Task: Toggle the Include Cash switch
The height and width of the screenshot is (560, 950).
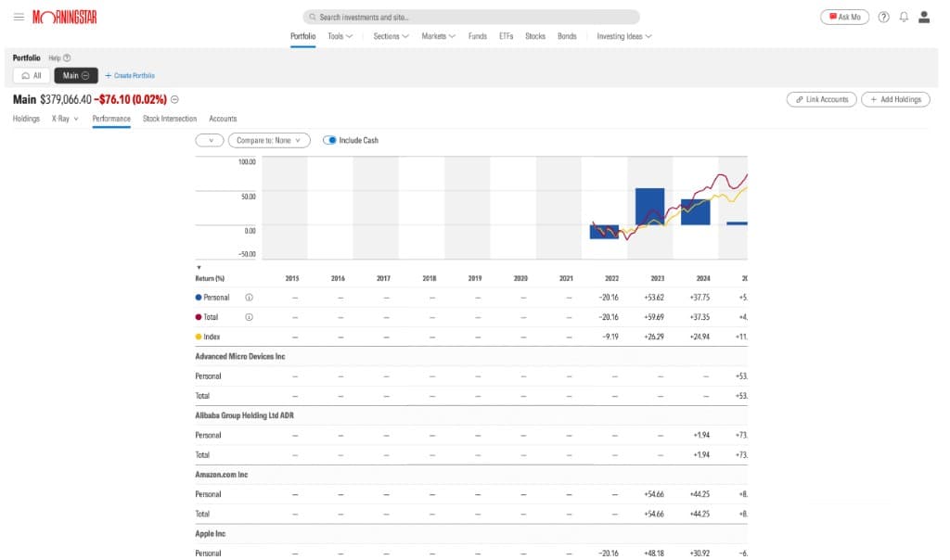Action: (329, 140)
